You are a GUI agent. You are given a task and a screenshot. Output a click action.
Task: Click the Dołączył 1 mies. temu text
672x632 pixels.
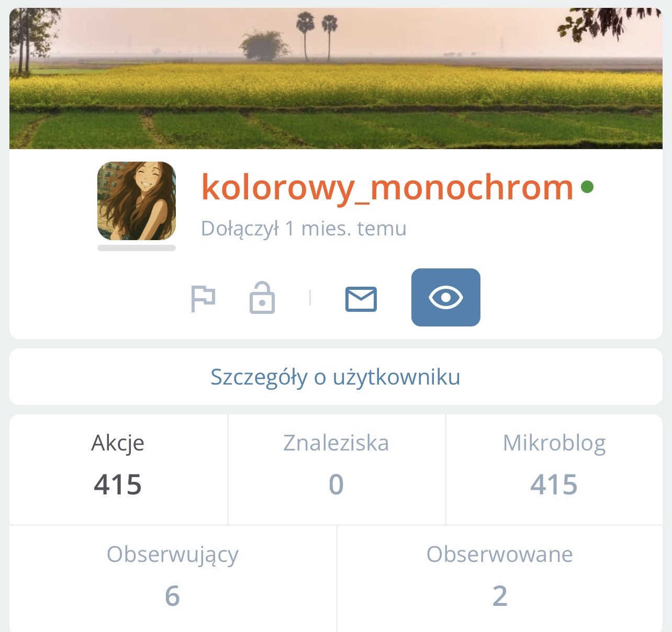coord(304,229)
